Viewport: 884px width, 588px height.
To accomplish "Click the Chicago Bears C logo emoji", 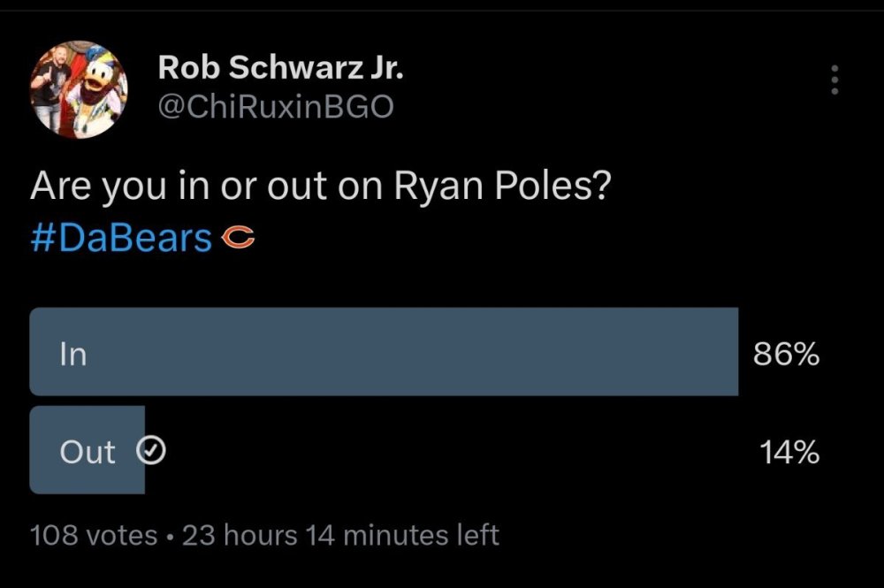I will click(237, 237).
